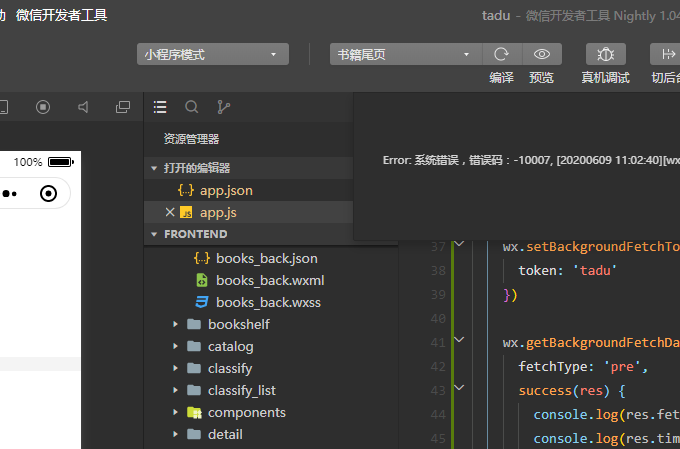Click the simulator capsule dots menu

click(x=10, y=193)
